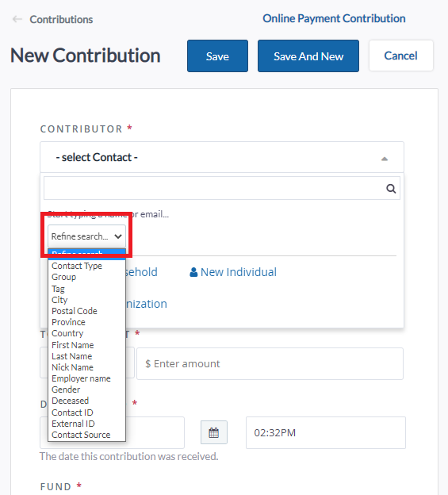
Task: Open the Refine search dropdown
Action: pos(86,236)
